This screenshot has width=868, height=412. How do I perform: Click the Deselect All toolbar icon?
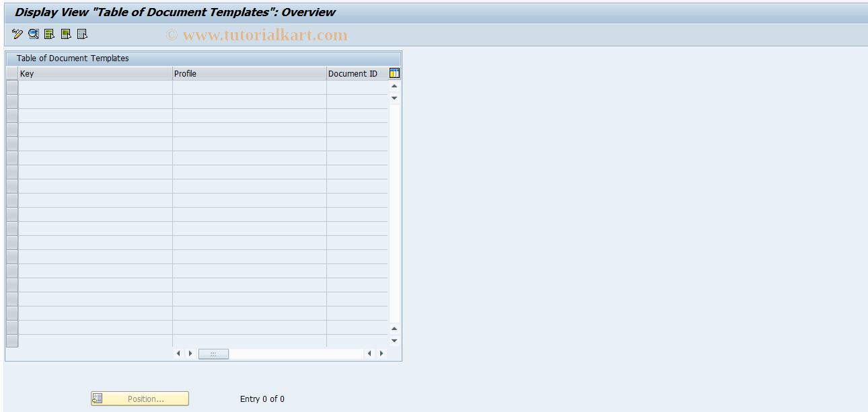82,34
